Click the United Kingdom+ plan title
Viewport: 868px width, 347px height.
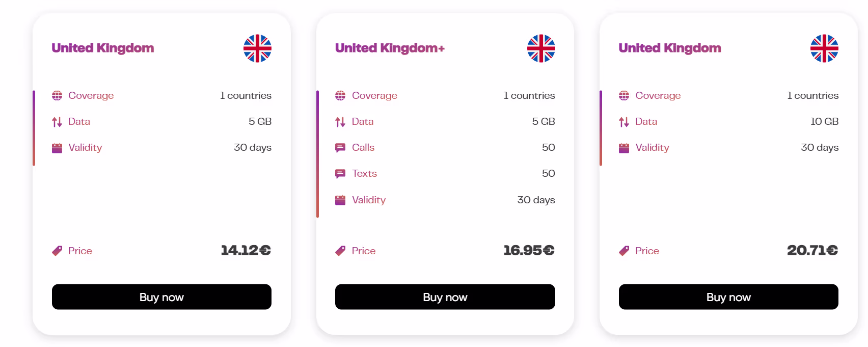tap(390, 48)
